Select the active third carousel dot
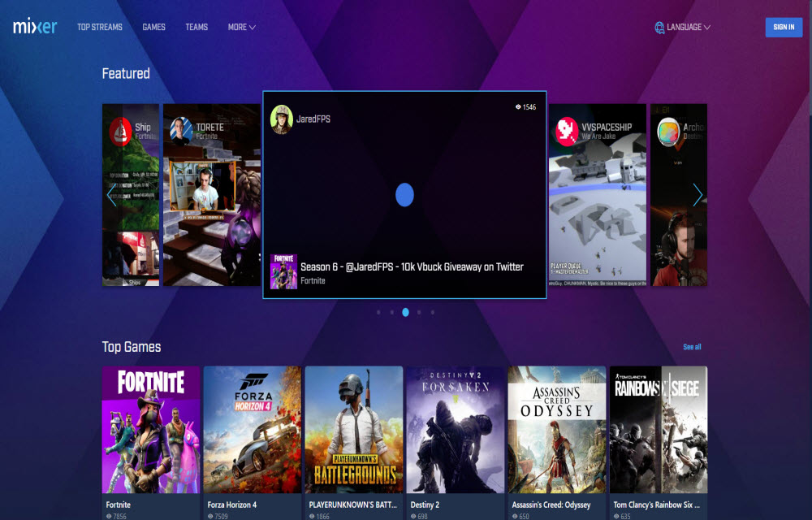 (x=405, y=312)
